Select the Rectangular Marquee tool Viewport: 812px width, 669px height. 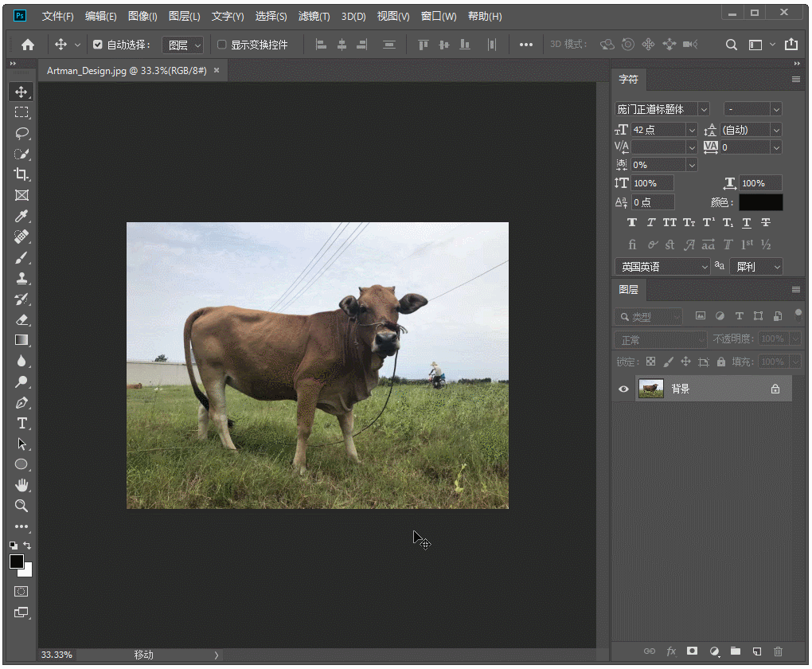(21, 112)
